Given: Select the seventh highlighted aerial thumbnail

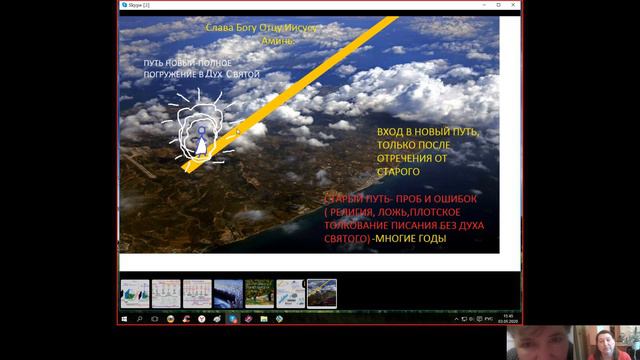Looking at the screenshot, I should click(x=322, y=293).
